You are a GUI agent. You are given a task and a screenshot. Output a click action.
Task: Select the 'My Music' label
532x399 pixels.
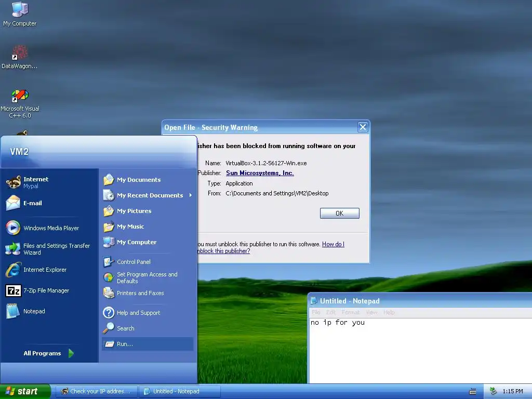[130, 227]
